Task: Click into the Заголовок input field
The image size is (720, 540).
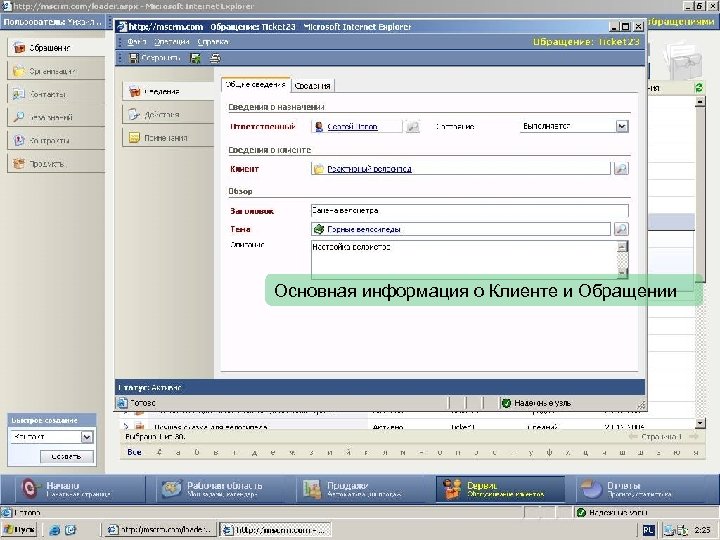Action: (x=469, y=211)
